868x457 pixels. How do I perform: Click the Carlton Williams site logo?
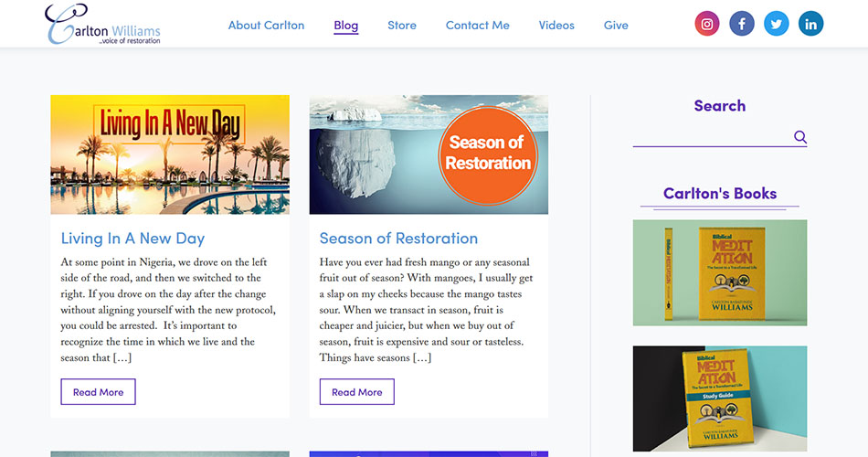pos(102,25)
